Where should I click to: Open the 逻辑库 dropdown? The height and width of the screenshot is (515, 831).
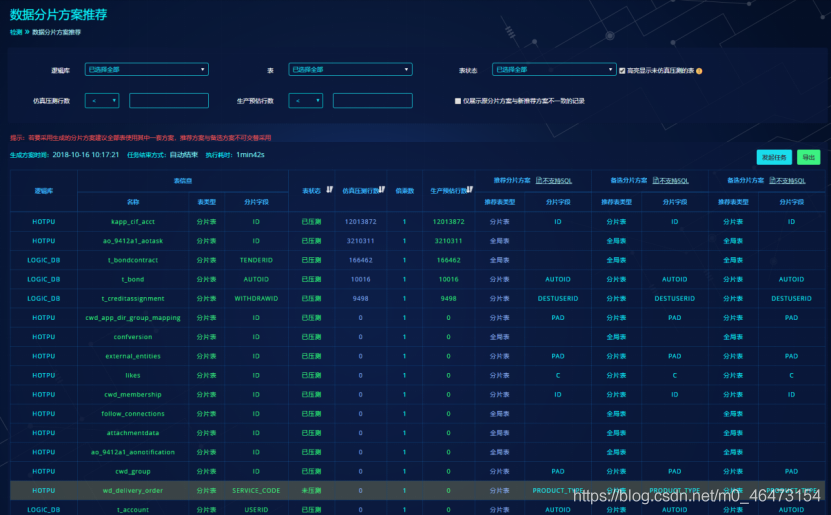pos(147,69)
